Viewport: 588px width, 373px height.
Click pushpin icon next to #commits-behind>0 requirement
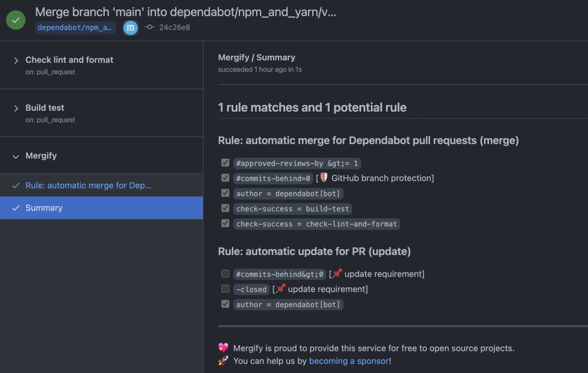pyautogui.click(x=337, y=273)
